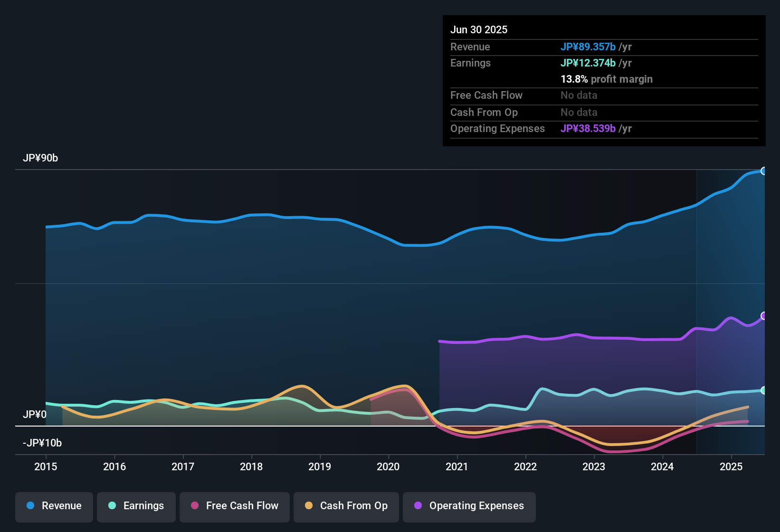Viewport: 780px width, 532px height.
Task: Click the 2019 x-axis label
Action: click(320, 467)
